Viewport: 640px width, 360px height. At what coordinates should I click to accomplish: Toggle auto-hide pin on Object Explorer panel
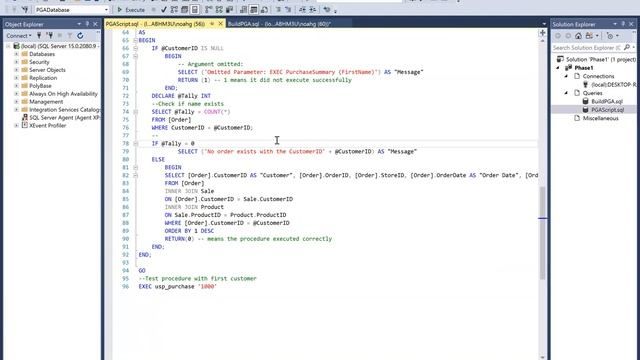tap(87, 24)
